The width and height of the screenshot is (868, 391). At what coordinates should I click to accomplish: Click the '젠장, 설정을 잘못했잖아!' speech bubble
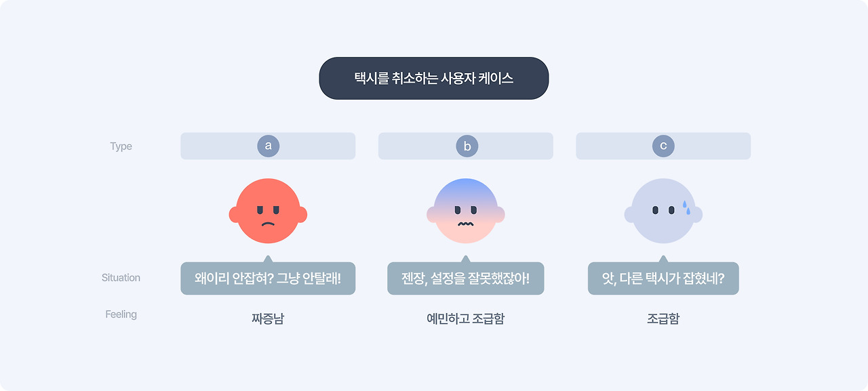pyautogui.click(x=466, y=278)
